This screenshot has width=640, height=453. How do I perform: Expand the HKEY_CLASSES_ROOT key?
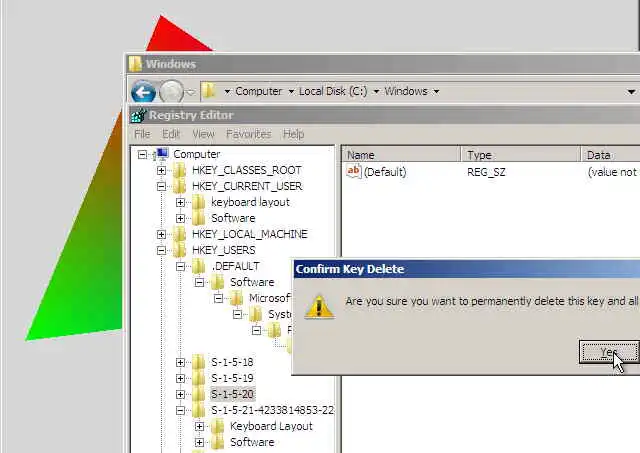coord(161,171)
